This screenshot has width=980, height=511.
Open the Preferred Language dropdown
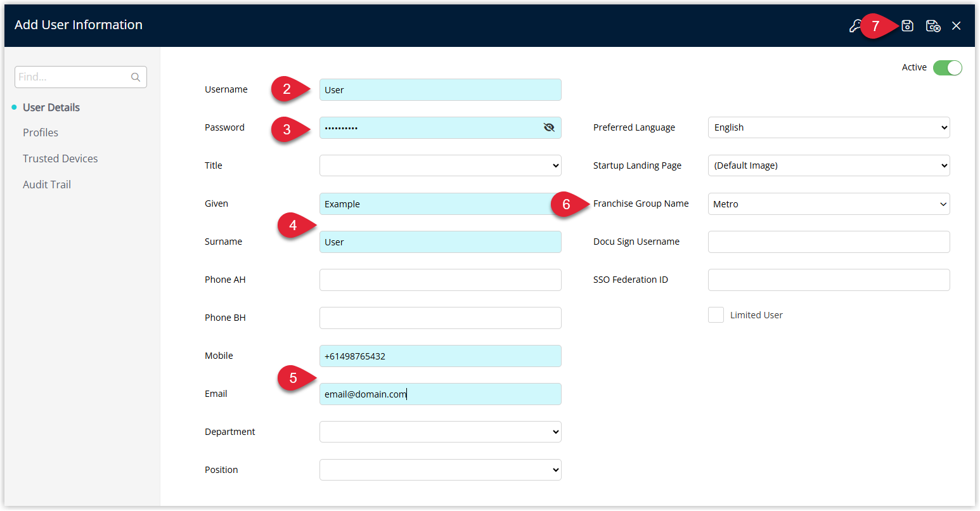point(828,127)
